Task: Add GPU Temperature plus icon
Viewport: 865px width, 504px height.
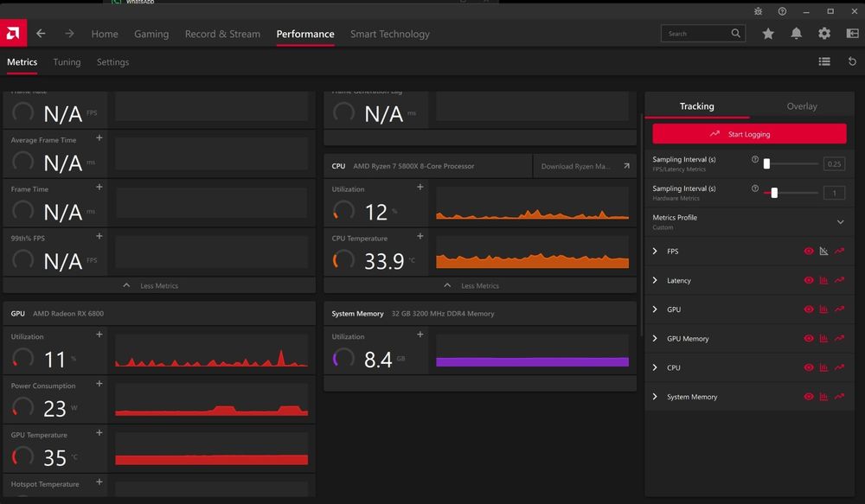Action: tap(99, 432)
